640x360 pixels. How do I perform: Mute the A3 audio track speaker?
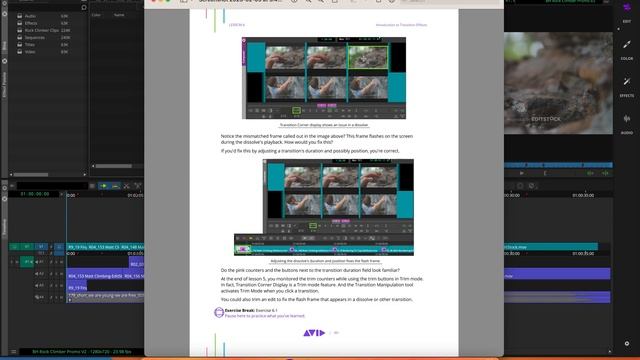click(x=37, y=285)
